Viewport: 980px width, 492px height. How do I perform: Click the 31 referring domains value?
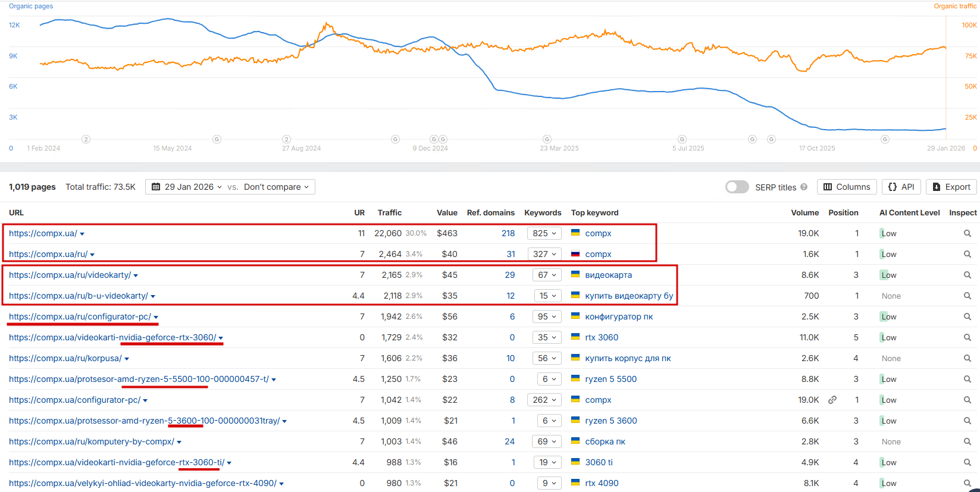[x=511, y=254]
